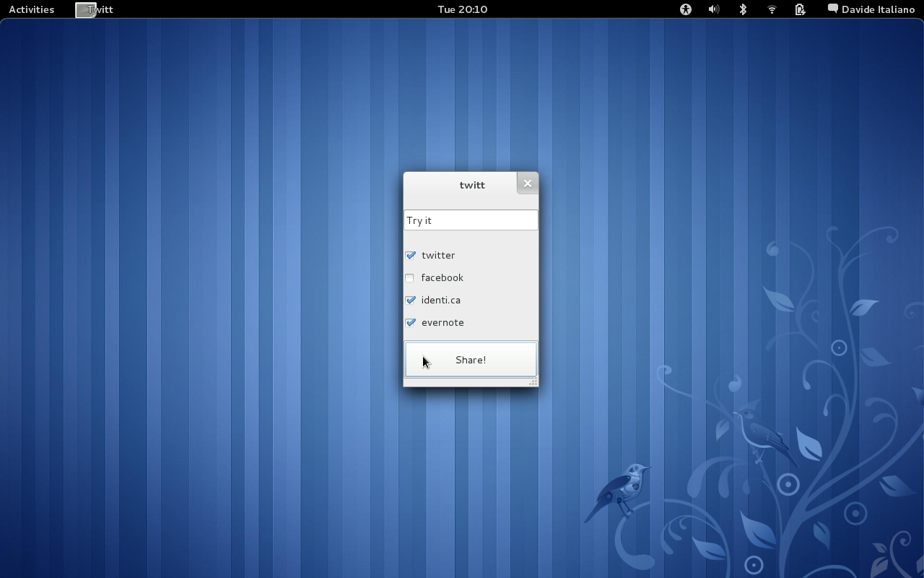Uncheck the twitter checkbox
This screenshot has width=924, height=578.
[410, 255]
